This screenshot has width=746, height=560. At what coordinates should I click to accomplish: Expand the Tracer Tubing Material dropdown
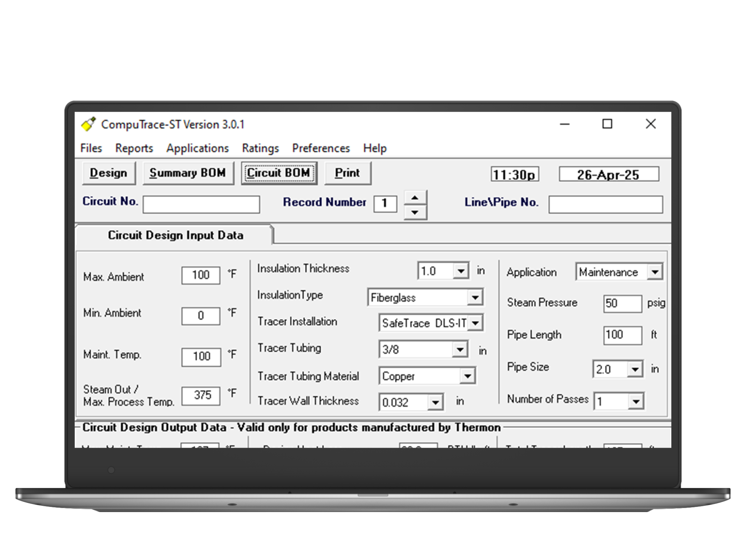pyautogui.click(x=467, y=376)
